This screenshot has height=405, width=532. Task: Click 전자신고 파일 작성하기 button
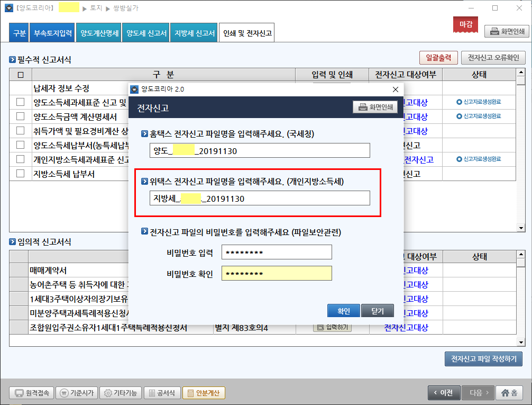[483, 359]
